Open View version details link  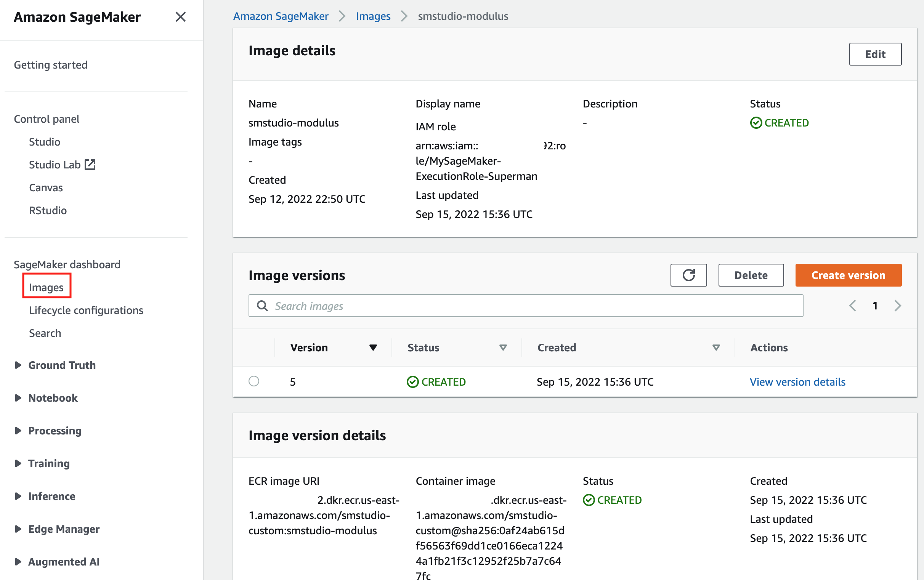click(x=797, y=382)
